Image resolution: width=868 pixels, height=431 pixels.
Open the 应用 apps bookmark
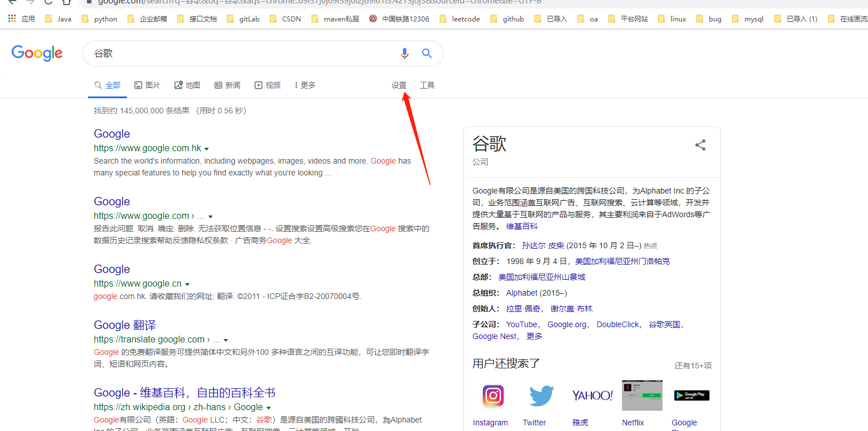pyautogui.click(x=21, y=19)
